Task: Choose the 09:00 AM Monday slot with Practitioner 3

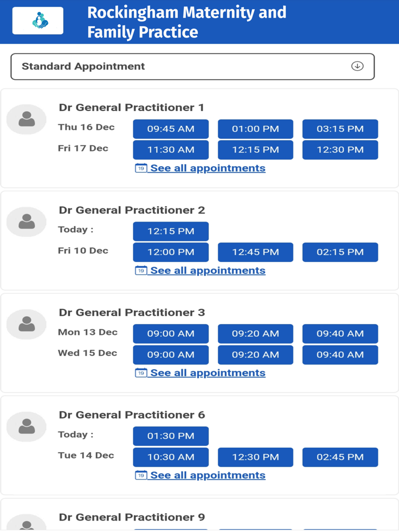Action: click(x=170, y=334)
